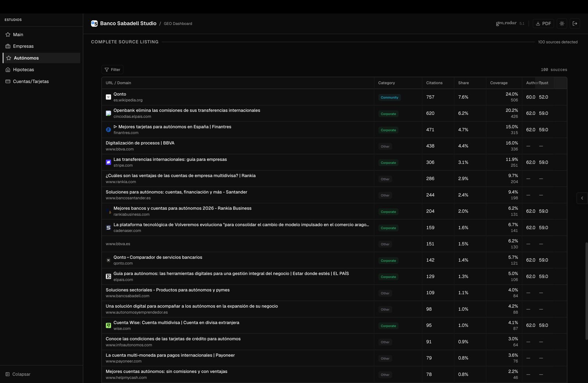This screenshot has height=383, width=588.
Task: Click the Wise favicon in source list
Action: click(x=108, y=326)
